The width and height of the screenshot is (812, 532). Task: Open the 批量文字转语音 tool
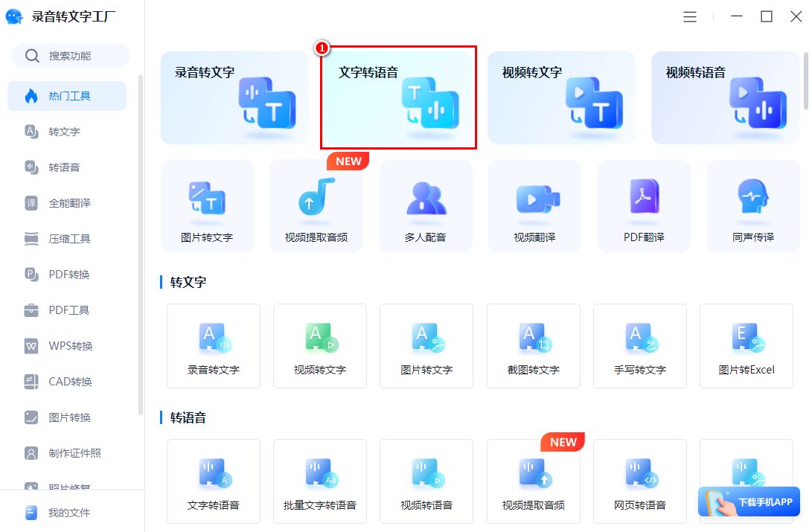click(320, 482)
